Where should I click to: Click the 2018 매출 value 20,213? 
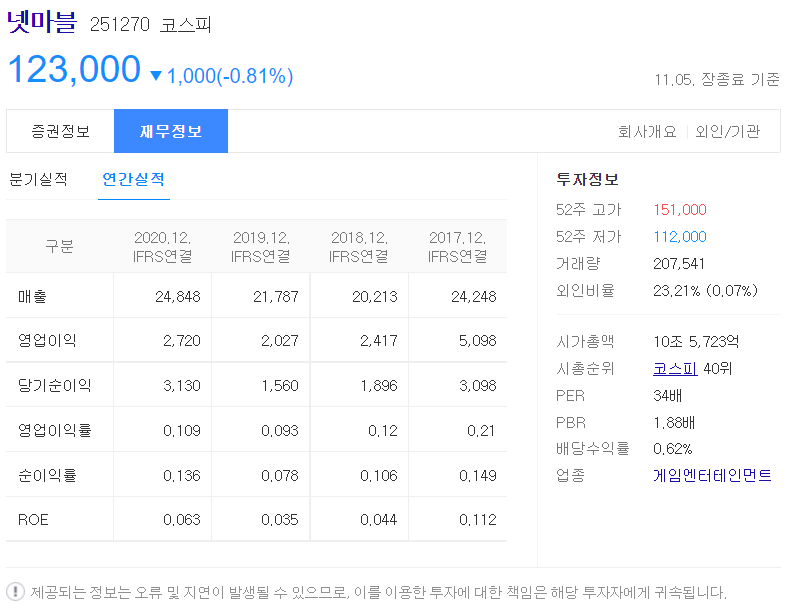coord(375,297)
